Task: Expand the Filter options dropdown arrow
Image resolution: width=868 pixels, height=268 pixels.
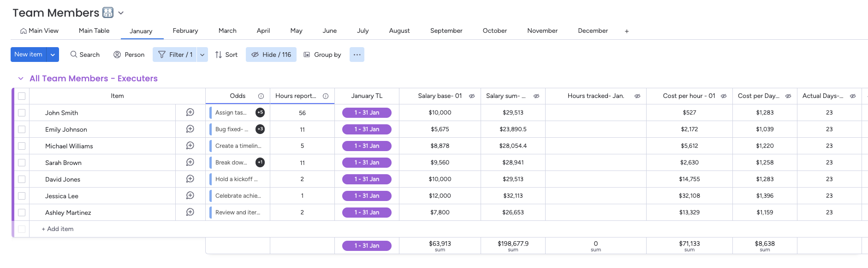Action: pos(202,55)
